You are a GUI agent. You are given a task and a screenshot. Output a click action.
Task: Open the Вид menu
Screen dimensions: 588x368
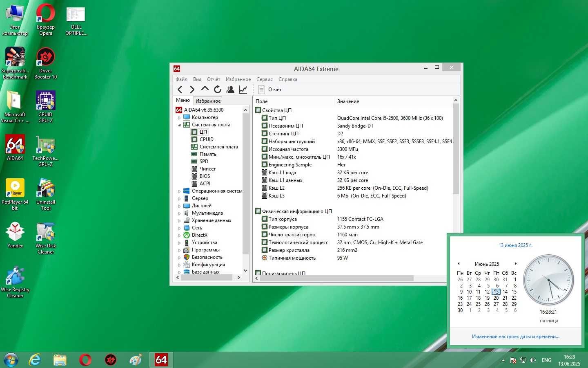point(197,79)
